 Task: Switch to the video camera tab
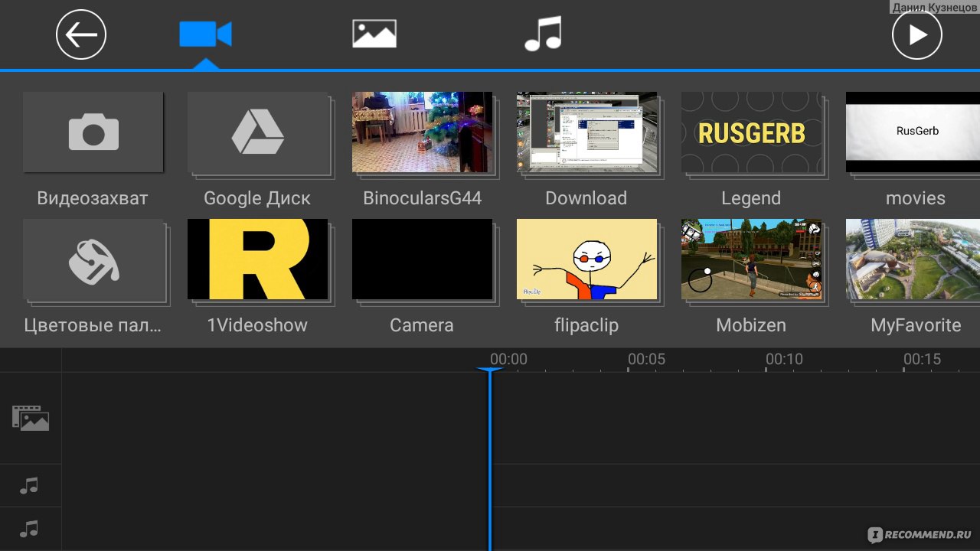tap(205, 34)
